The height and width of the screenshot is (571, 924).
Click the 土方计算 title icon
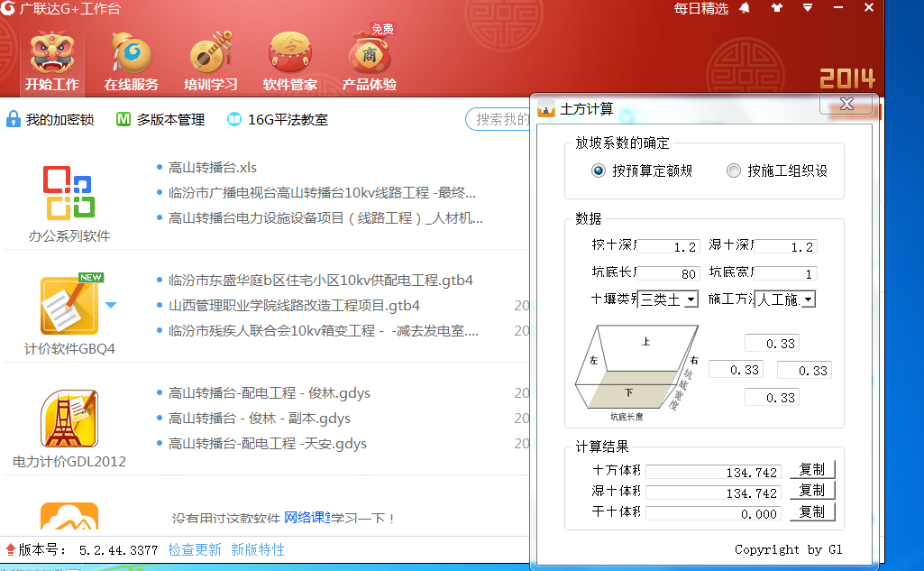tap(546, 109)
